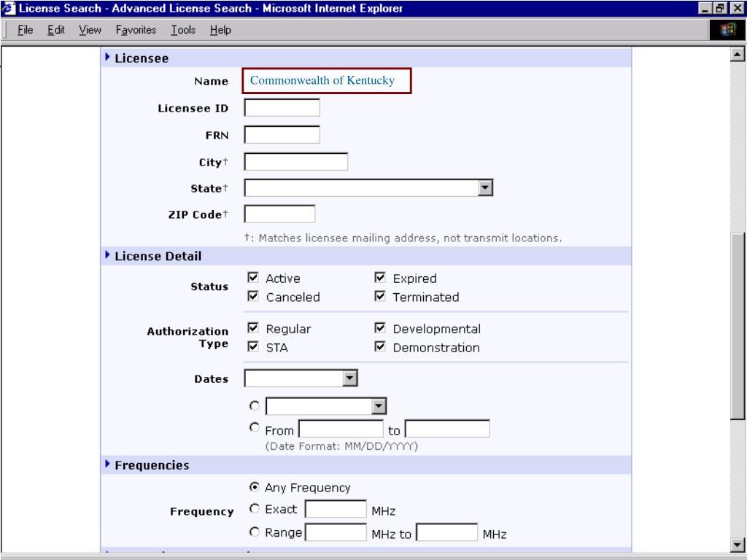Click the mailing address footnote text
The width and height of the screenshot is (747, 560).
coord(403,238)
